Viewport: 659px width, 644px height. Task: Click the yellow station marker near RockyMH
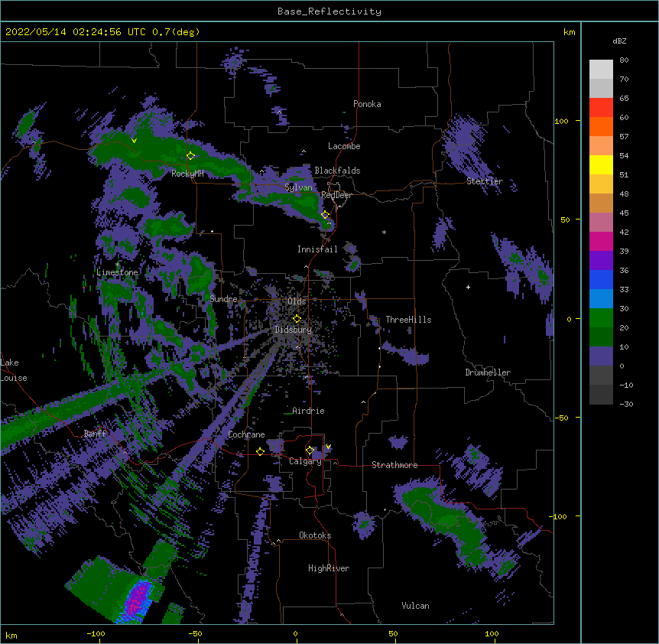(190, 156)
